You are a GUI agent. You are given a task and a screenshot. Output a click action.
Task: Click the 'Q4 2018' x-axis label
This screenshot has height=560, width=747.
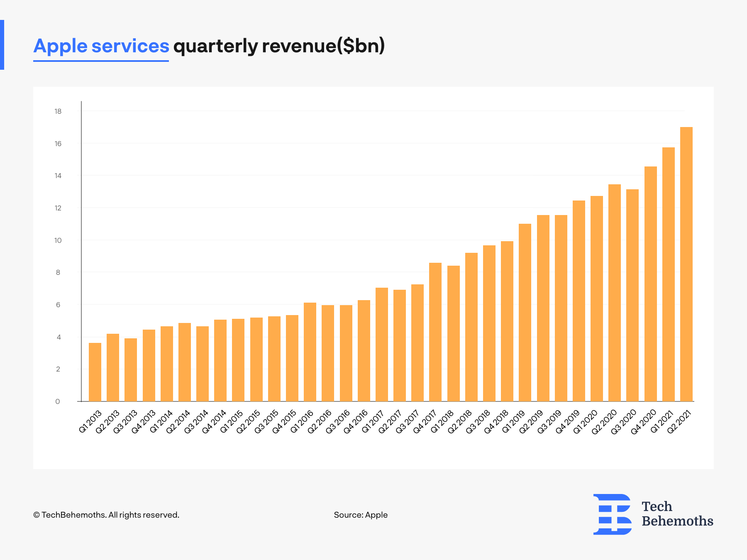[x=497, y=422]
